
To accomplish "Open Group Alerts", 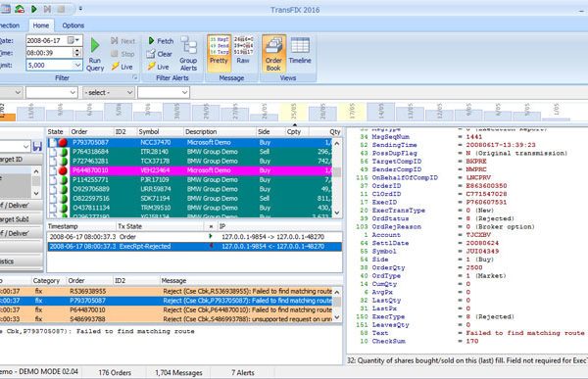I will [x=188, y=54].
